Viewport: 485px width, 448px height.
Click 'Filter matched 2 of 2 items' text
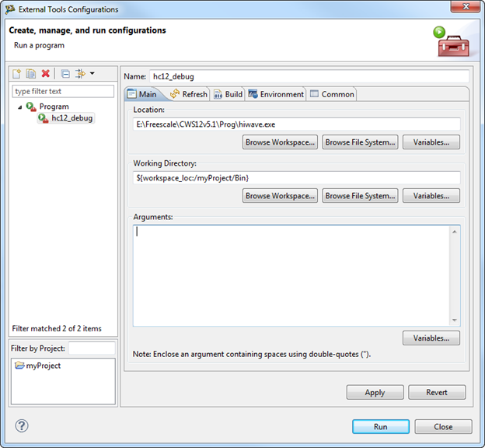tap(57, 328)
